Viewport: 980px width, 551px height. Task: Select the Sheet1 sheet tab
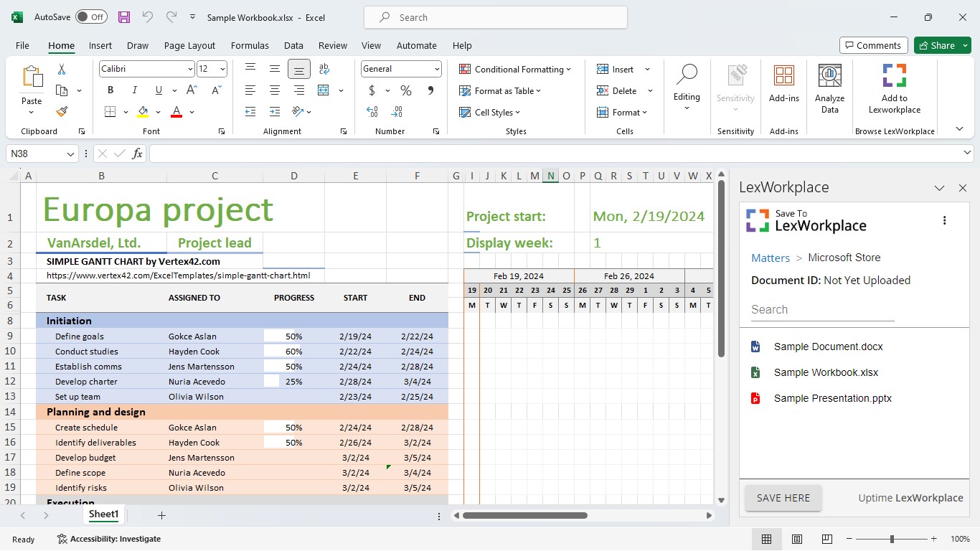[103, 514]
